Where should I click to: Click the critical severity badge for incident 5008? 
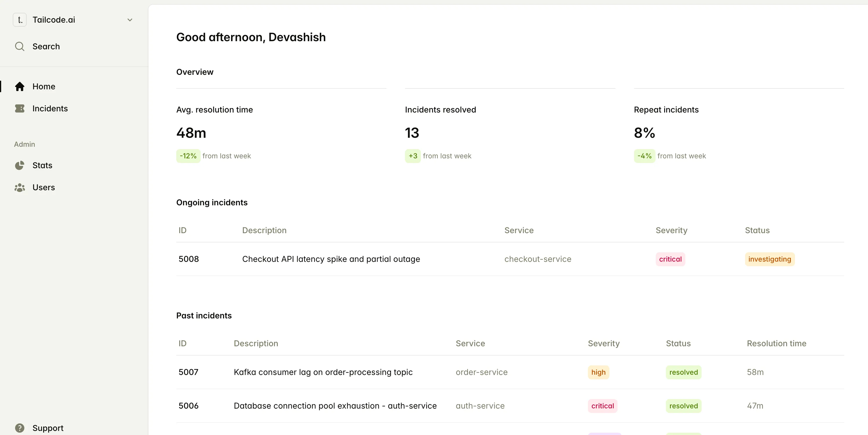(670, 259)
